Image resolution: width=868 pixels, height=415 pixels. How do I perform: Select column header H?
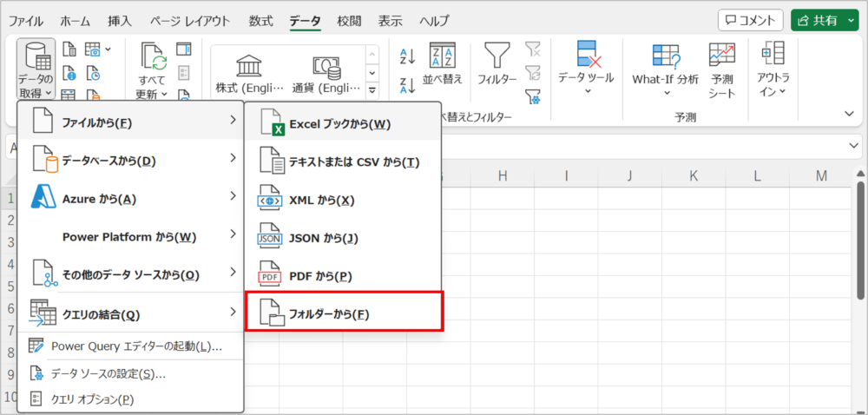coord(503,175)
